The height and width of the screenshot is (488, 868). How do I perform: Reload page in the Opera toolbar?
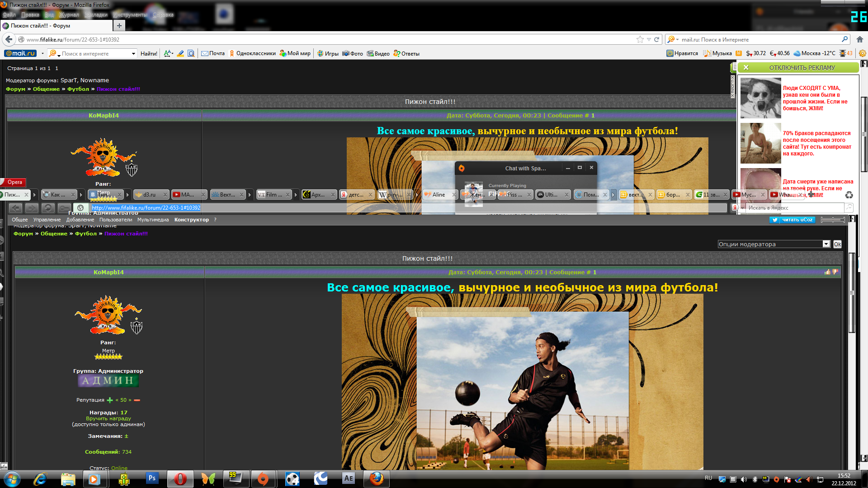[x=48, y=208]
